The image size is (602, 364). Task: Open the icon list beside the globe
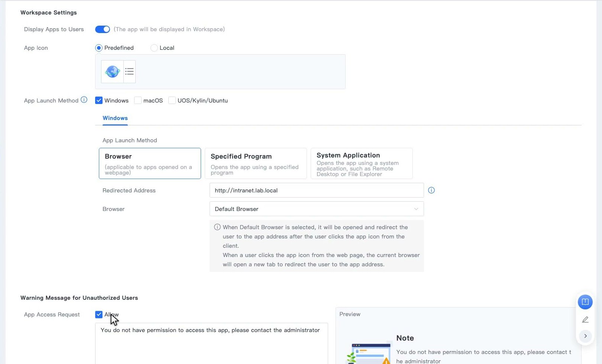point(129,71)
